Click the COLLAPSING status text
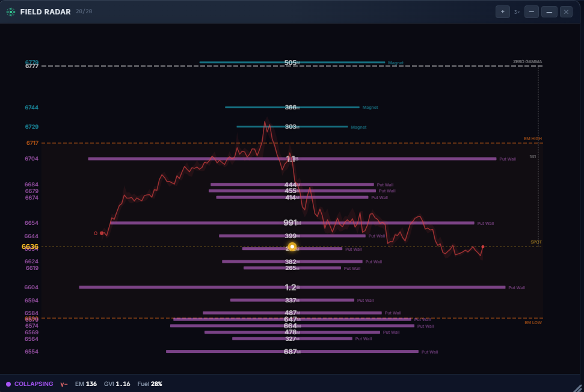The width and height of the screenshot is (584, 392). click(34, 384)
